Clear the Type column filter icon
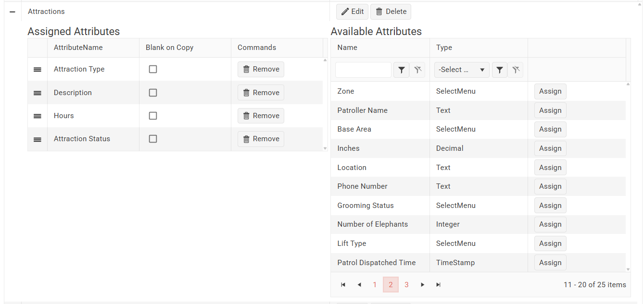Viewport: 644px width, 304px height. point(516,70)
